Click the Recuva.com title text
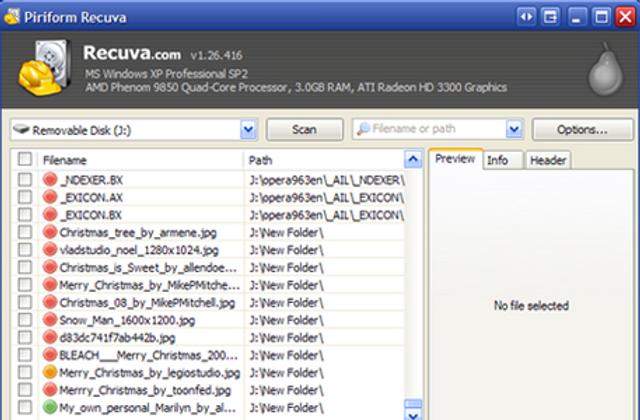 132,53
